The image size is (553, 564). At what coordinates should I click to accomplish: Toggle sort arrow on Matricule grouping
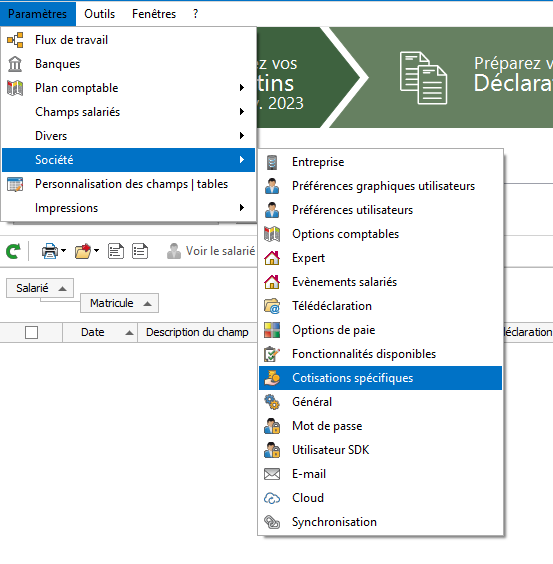147,304
